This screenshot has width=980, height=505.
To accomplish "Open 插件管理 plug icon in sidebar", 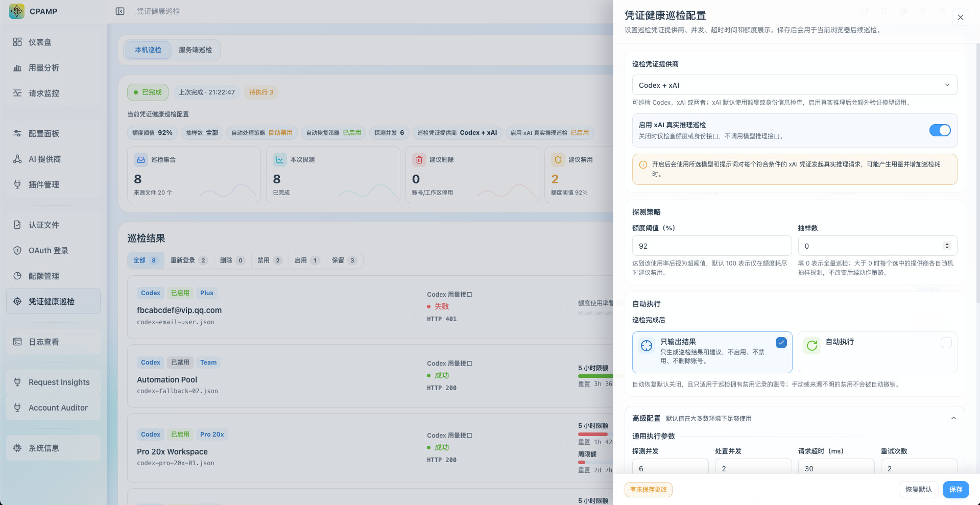I will 17,184.
